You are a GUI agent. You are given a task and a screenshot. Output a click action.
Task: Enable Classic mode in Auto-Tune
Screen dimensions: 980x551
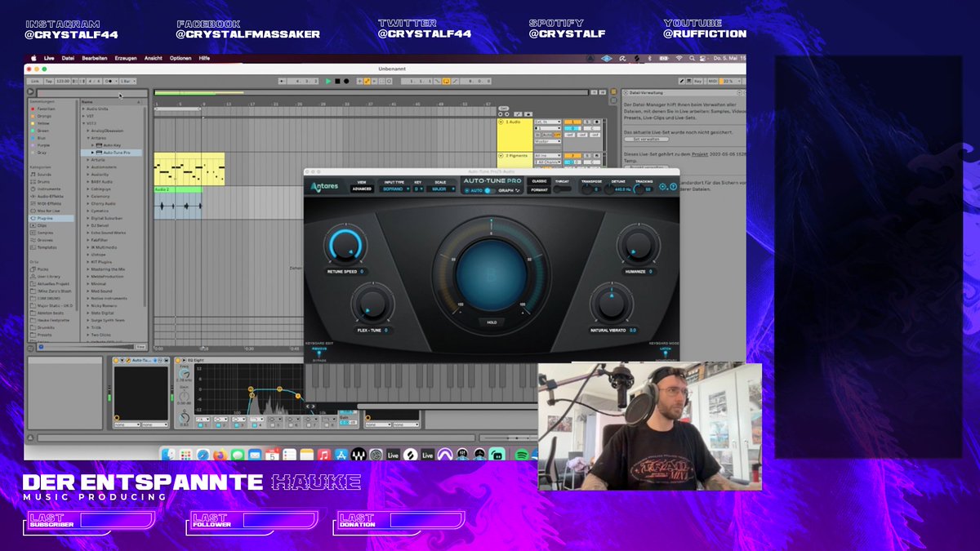(539, 181)
